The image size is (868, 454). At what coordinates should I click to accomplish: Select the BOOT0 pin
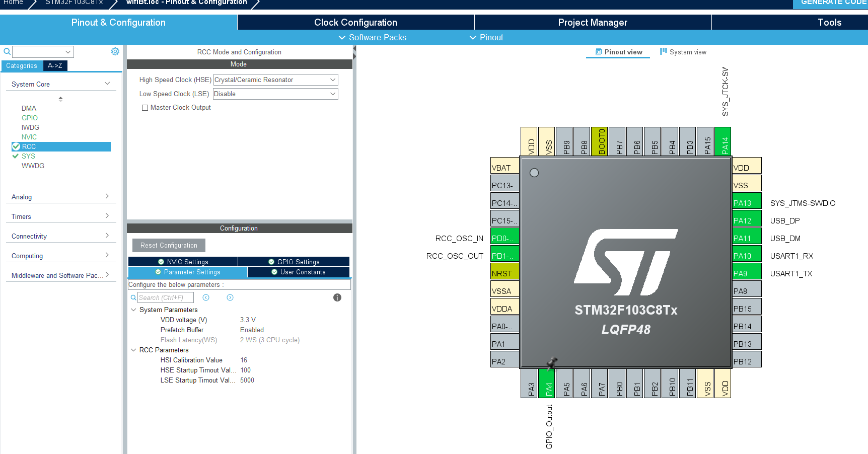tap(599, 141)
